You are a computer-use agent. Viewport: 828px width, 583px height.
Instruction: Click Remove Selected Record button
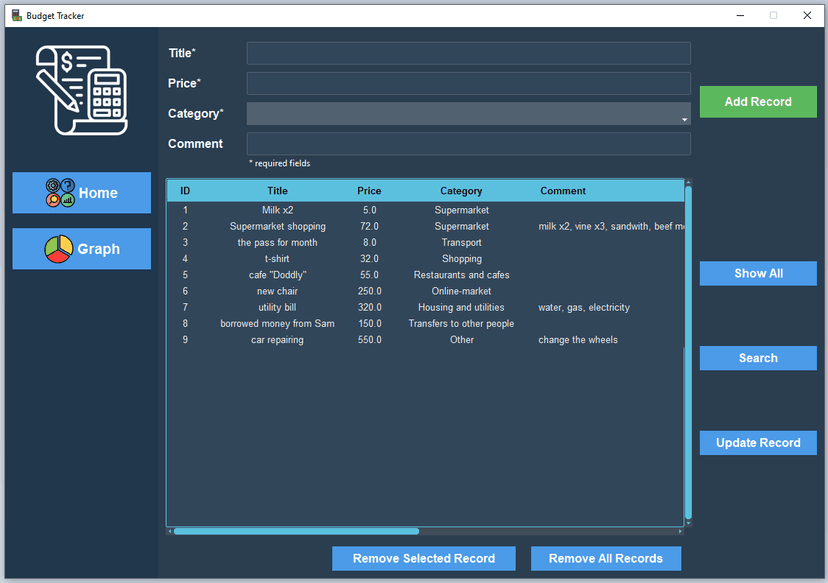[x=424, y=558]
